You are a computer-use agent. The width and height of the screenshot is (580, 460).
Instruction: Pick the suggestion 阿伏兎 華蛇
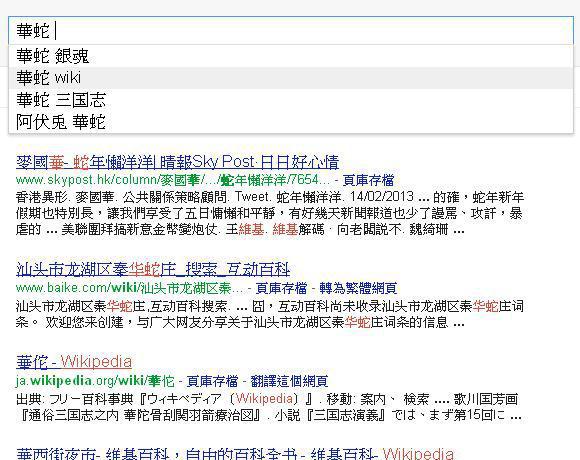tap(291, 122)
